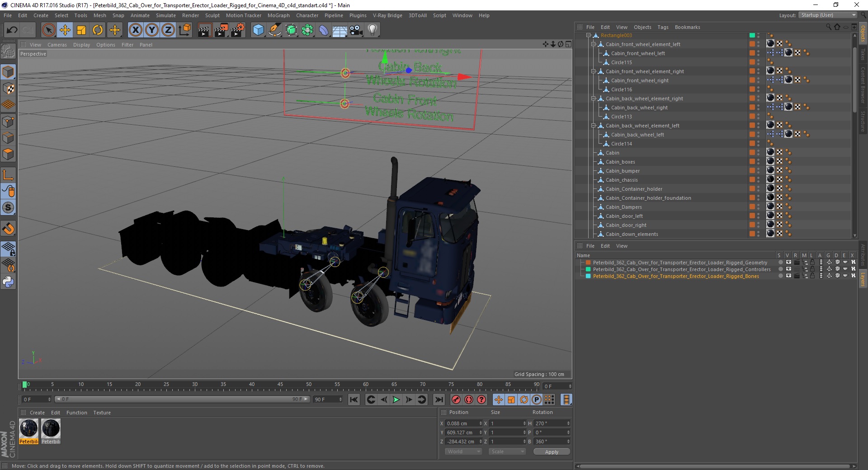Screen dimensions: 868x470
Task: Switch to Points mode
Action: click(x=8, y=122)
